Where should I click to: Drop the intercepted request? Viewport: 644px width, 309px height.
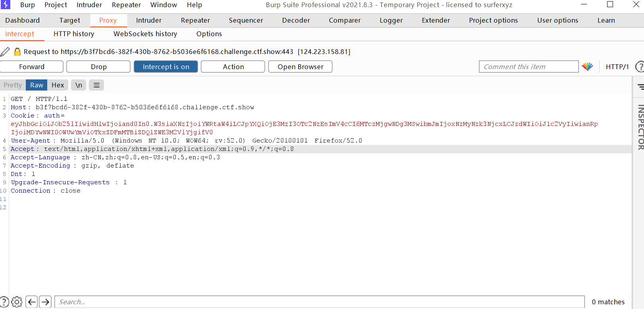[x=98, y=67]
